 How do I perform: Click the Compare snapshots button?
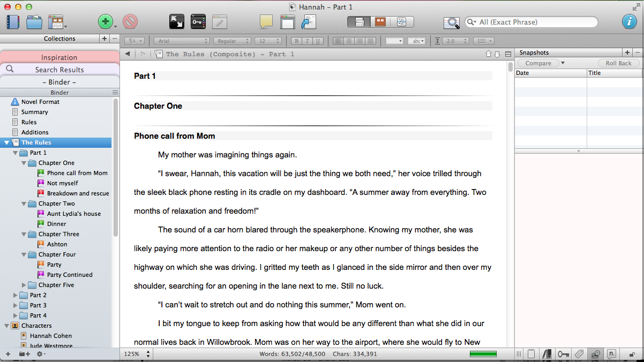[x=538, y=63]
